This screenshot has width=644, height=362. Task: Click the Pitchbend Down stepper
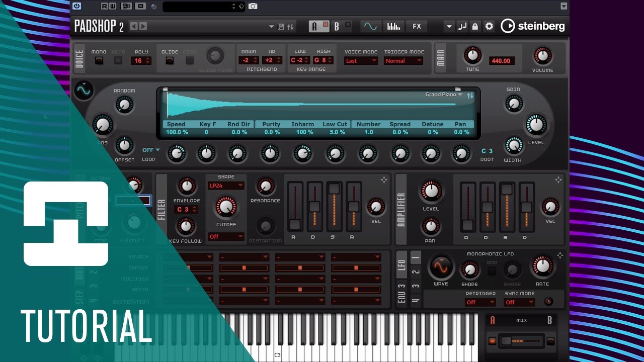point(249,61)
